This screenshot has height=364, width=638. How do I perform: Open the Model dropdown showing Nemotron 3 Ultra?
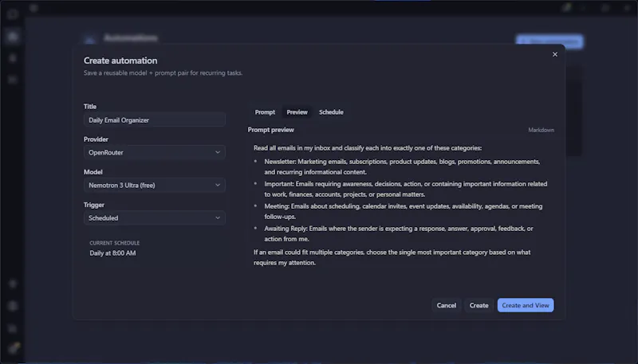(x=155, y=186)
